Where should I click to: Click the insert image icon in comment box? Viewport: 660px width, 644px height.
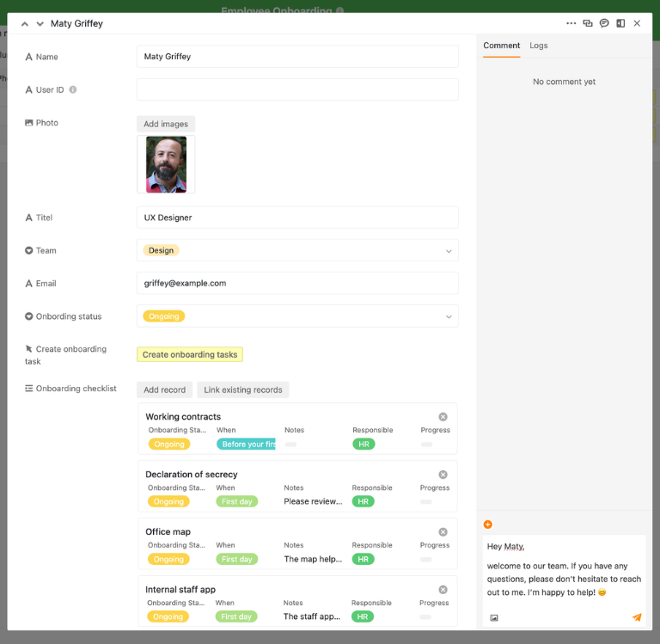click(494, 617)
